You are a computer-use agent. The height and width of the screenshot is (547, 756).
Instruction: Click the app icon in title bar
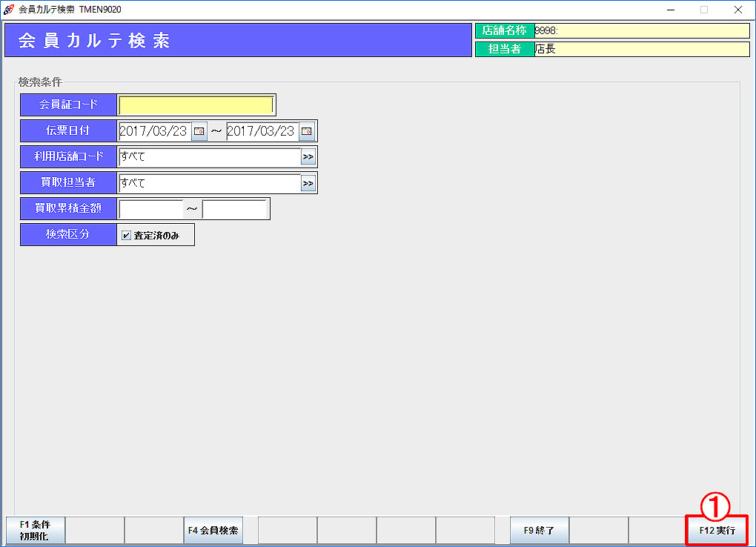9,9
